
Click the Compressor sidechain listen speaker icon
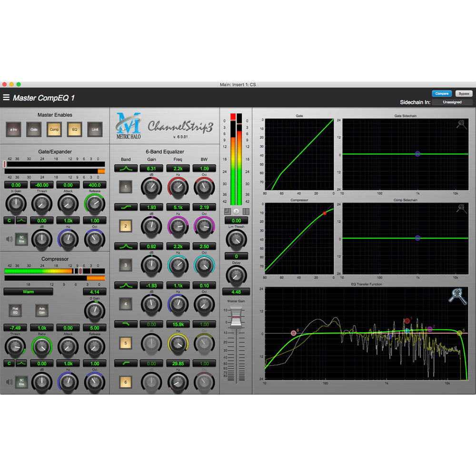pyautogui.click(x=8, y=382)
